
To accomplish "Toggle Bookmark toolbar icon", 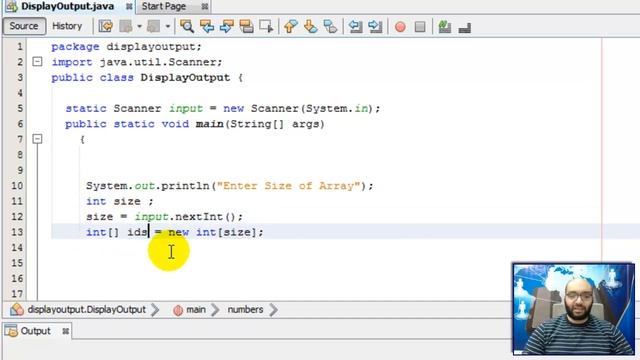I will click(330, 27).
